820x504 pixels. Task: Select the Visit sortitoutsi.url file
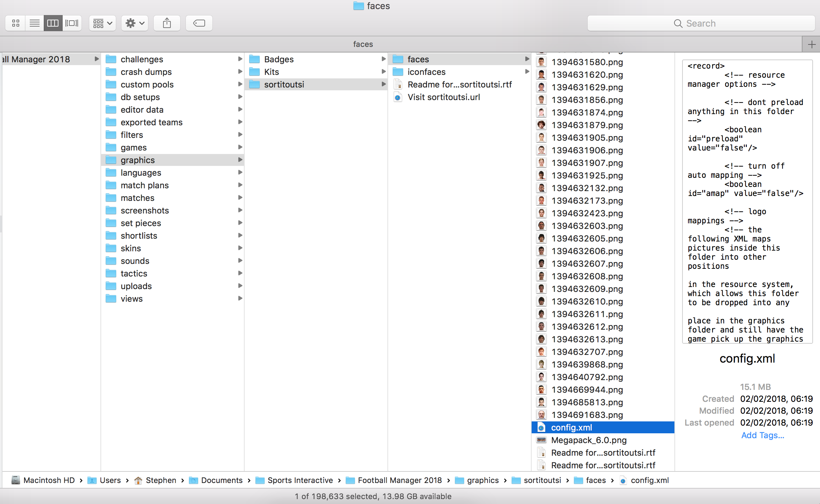click(x=460, y=97)
